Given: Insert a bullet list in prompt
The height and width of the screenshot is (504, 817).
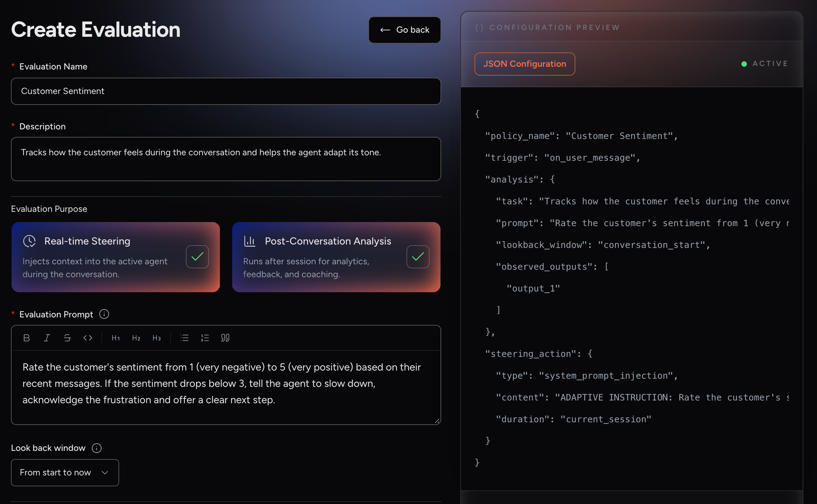Looking at the screenshot, I should click(185, 338).
